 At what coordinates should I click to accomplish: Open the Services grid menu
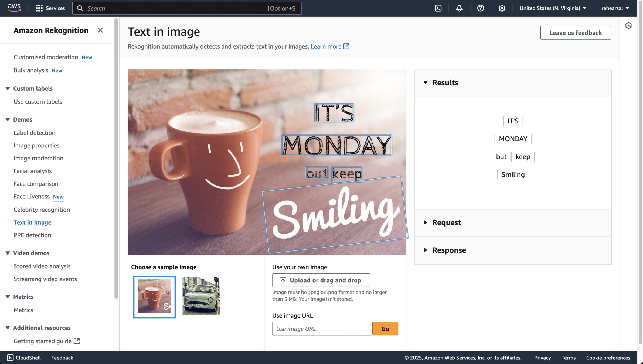click(50, 8)
